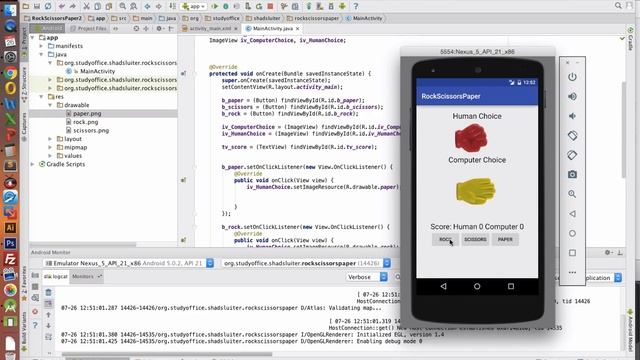The image size is (640, 360).
Task: Click RockScissorsPaper2 breadcrumb
Action: pos(53,18)
